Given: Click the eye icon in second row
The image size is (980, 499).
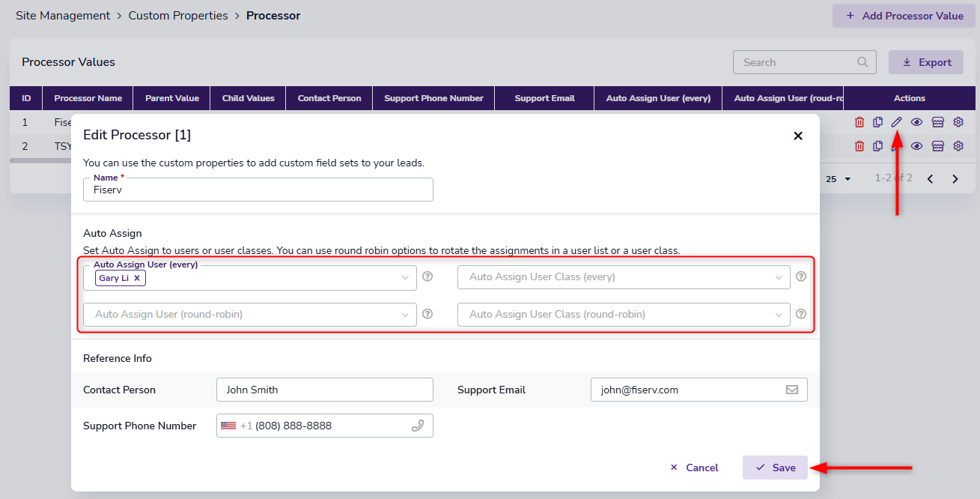Looking at the screenshot, I should (916, 146).
